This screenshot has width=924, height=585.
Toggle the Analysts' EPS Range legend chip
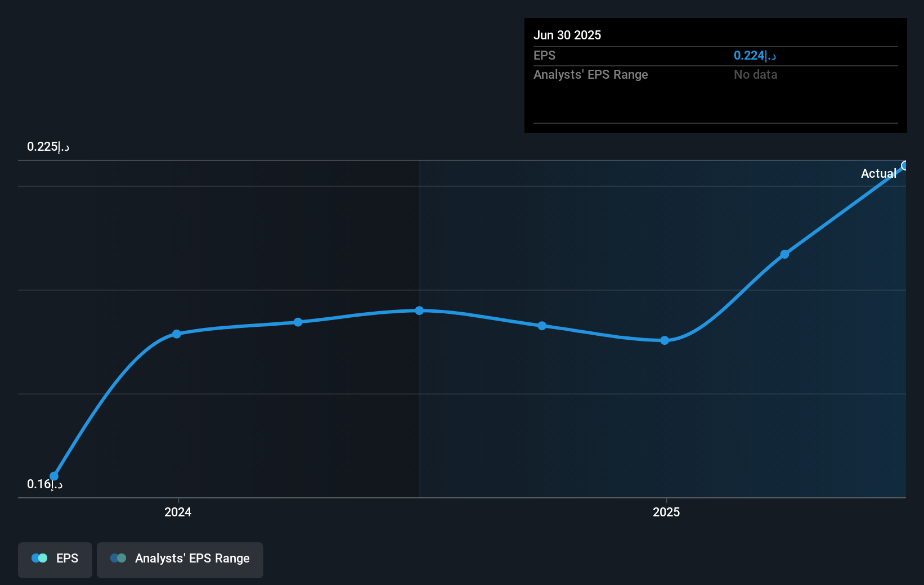pos(180,560)
